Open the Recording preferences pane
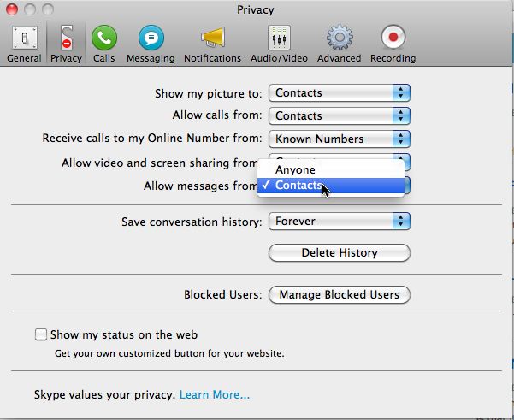 [x=393, y=44]
